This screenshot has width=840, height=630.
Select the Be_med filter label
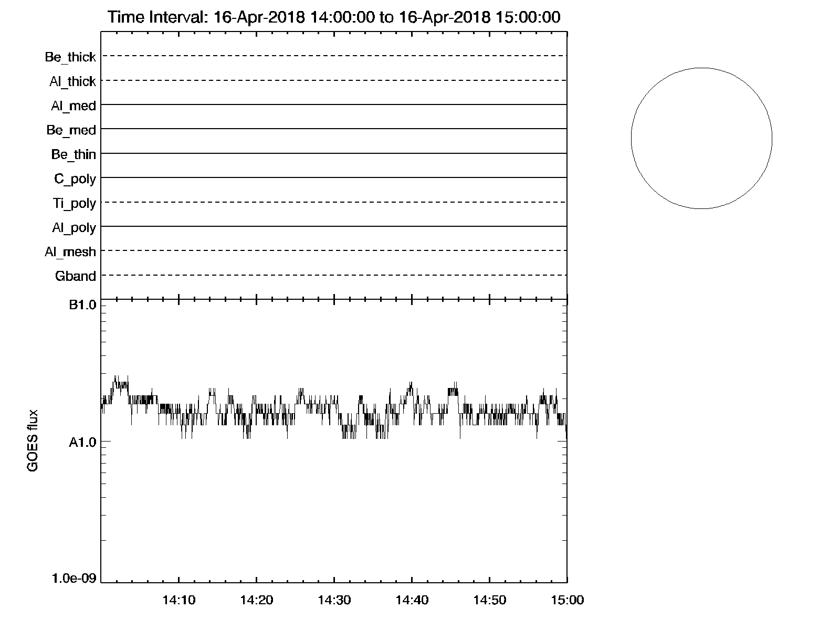(71, 130)
